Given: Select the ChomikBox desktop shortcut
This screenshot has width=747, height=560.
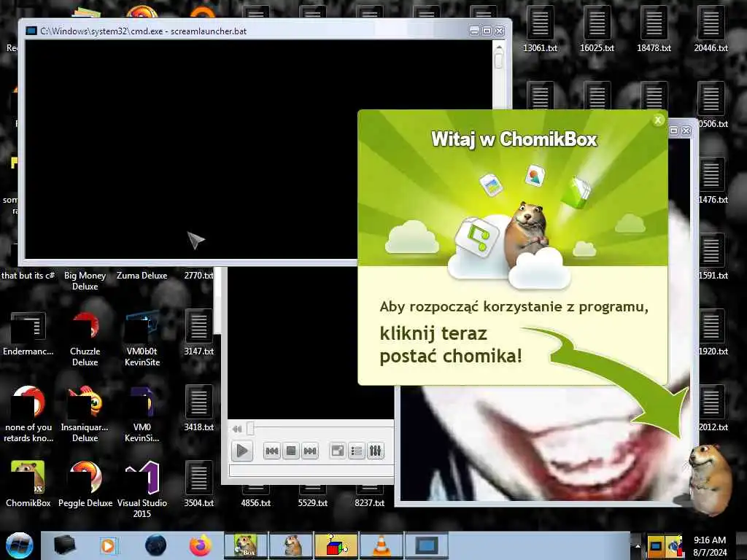Looking at the screenshot, I should (28, 483).
